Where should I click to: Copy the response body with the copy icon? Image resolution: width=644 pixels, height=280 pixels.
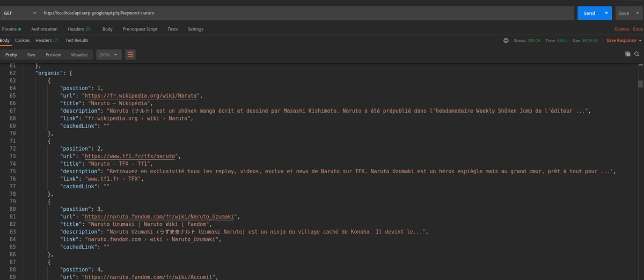(x=627, y=54)
